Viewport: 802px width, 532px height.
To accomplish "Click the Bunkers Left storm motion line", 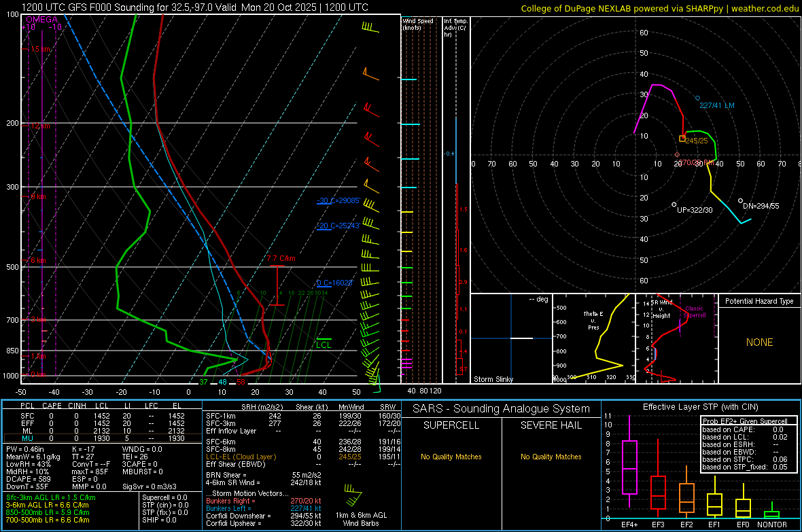I will (264, 508).
